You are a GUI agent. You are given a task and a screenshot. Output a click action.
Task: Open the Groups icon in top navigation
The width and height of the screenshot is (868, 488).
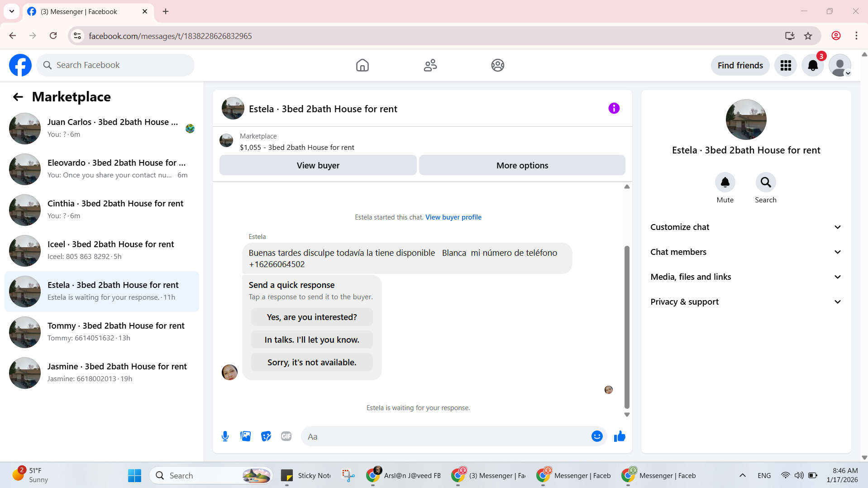click(498, 65)
